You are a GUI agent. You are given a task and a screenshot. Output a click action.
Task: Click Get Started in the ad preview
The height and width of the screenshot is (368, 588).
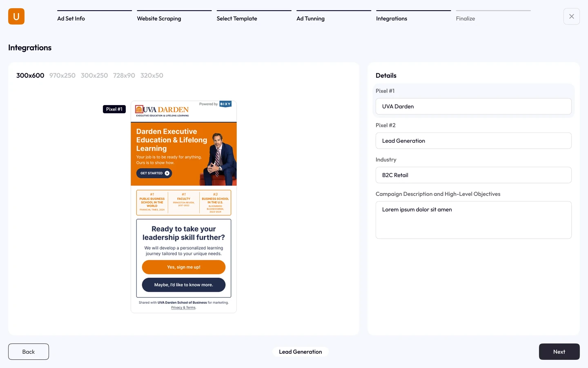click(154, 173)
